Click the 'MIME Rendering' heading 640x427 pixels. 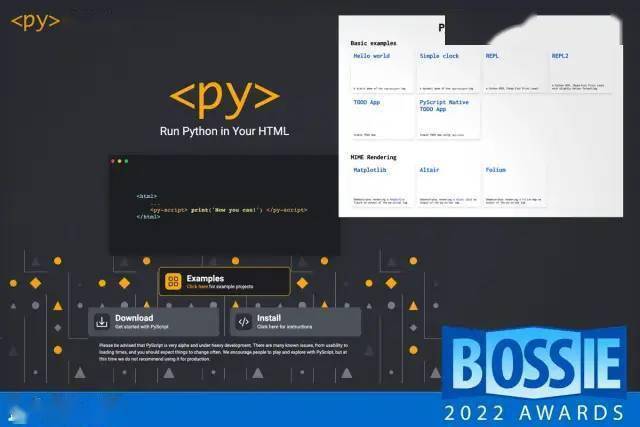click(x=373, y=157)
